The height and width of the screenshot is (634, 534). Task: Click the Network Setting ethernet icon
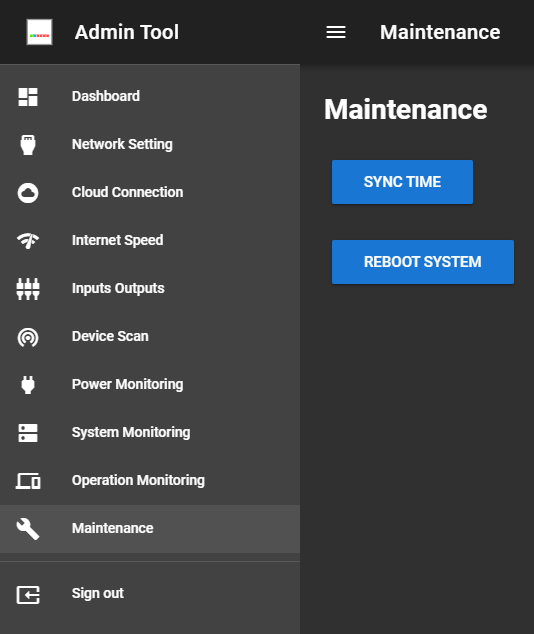pos(28,145)
